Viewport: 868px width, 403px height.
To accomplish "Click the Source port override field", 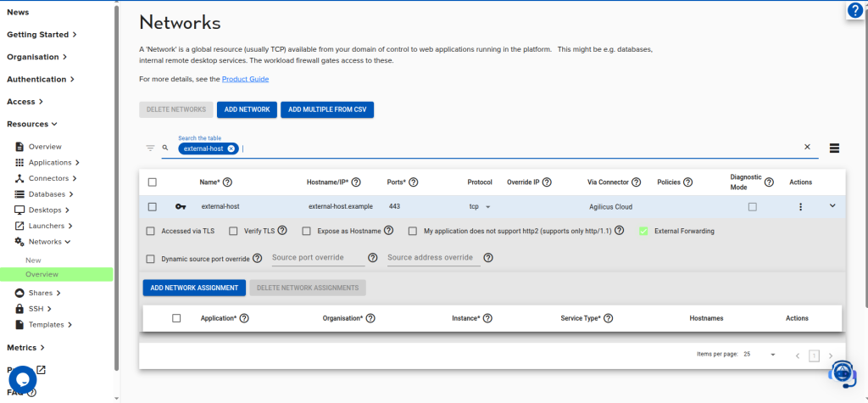I will [x=319, y=258].
